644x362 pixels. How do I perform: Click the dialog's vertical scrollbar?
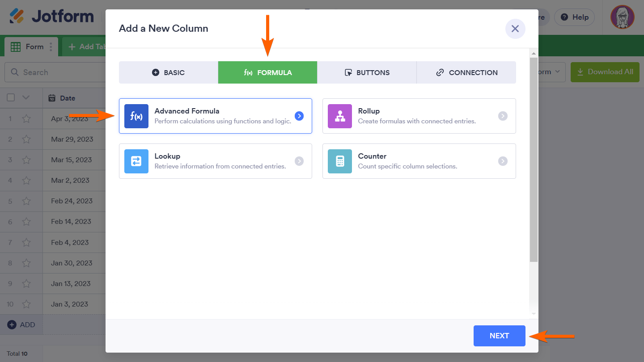click(534, 159)
